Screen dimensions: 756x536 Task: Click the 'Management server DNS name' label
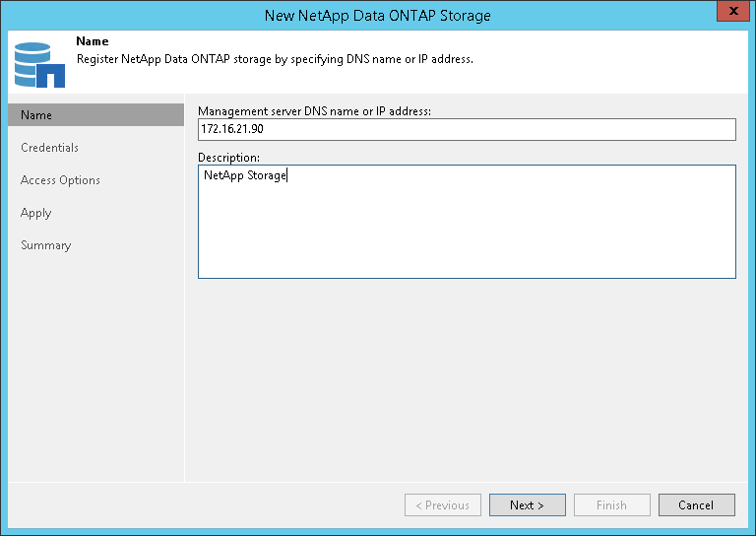click(x=315, y=110)
